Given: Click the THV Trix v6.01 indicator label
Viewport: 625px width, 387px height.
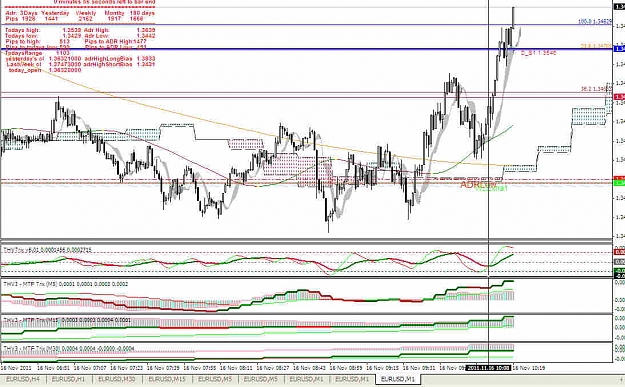Looking at the screenshot, I should (47, 250).
